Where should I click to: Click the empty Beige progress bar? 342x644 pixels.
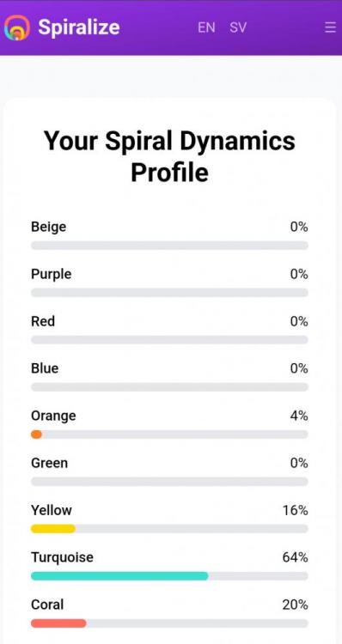[x=169, y=246]
